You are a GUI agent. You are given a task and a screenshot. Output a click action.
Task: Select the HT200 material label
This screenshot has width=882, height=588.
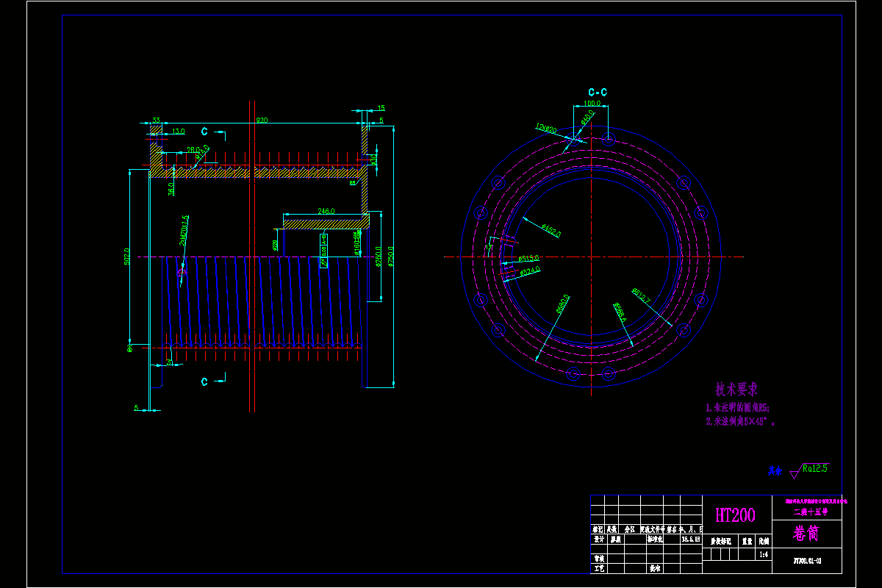[735, 515]
